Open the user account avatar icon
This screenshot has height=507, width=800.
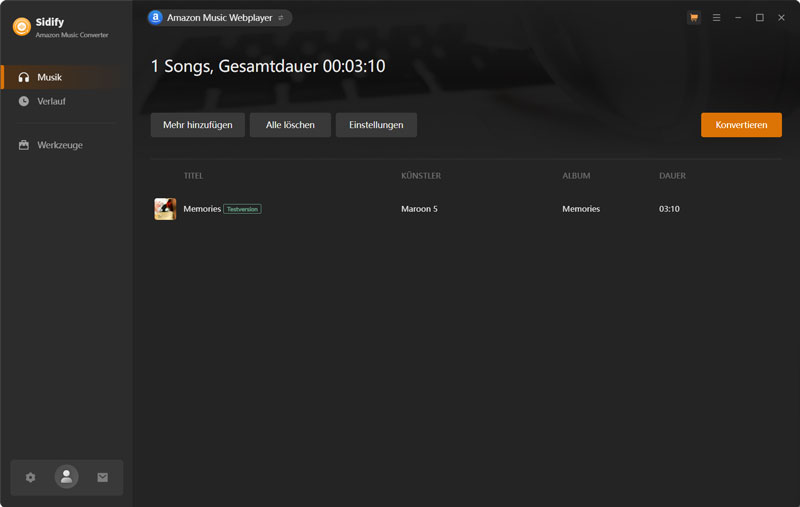click(66, 477)
